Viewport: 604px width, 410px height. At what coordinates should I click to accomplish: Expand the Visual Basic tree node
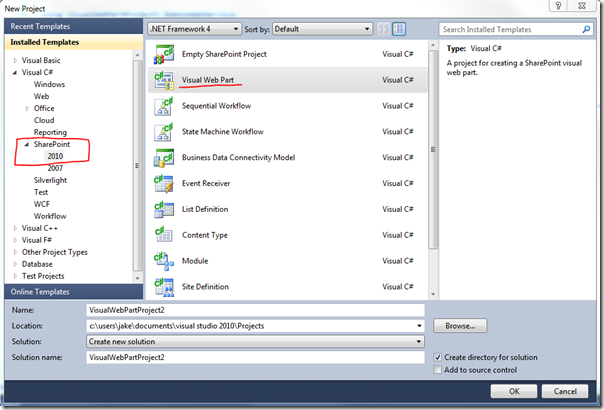[x=15, y=60]
